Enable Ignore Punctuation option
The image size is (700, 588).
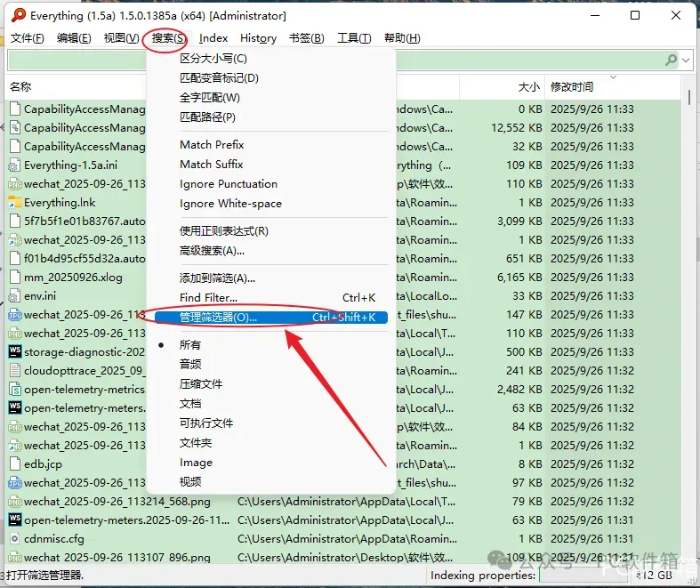click(x=271, y=184)
